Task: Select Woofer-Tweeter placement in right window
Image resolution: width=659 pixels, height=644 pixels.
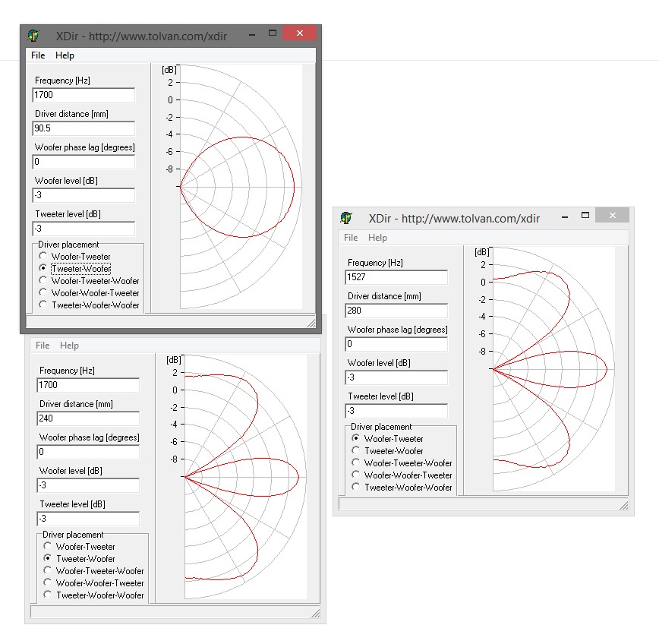Action: [387, 439]
